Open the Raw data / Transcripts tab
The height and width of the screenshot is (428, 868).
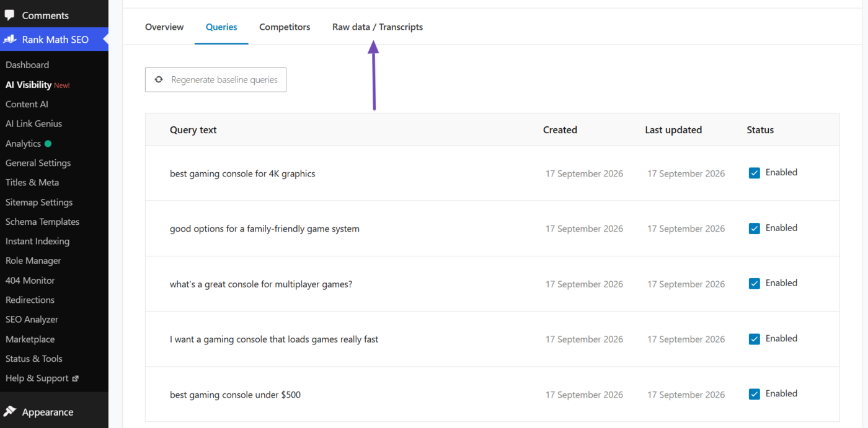[378, 27]
